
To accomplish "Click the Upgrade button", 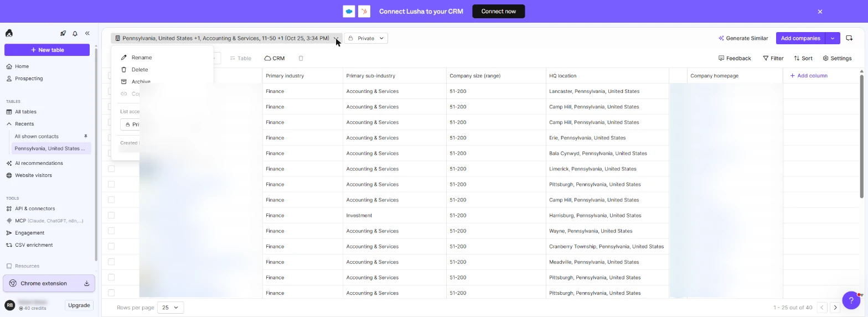I will (x=79, y=305).
